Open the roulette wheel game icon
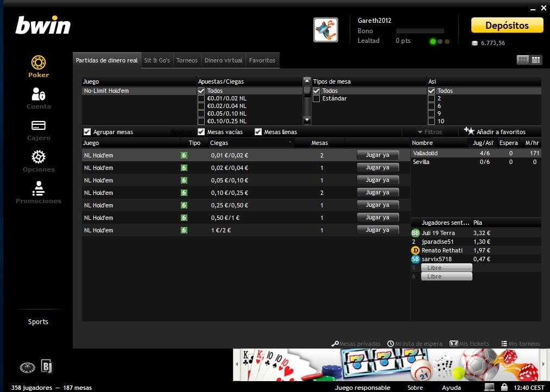 pos(27,367)
